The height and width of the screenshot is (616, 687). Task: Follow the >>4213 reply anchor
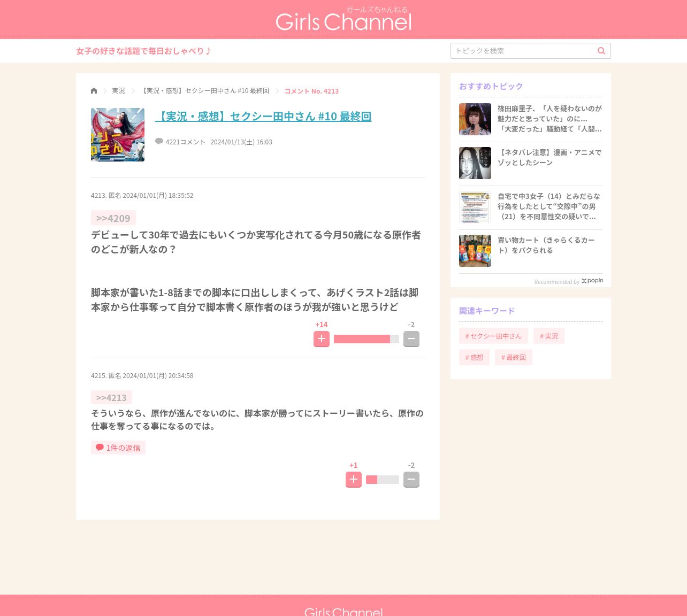pos(111,397)
